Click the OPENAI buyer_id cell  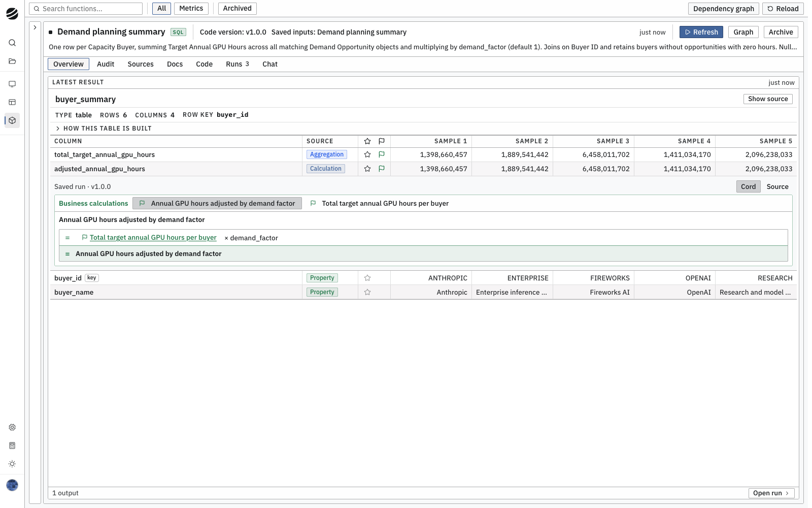click(675, 278)
